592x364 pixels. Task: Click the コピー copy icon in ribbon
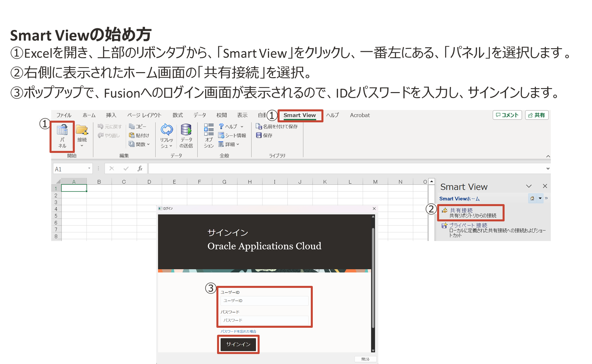132,126
